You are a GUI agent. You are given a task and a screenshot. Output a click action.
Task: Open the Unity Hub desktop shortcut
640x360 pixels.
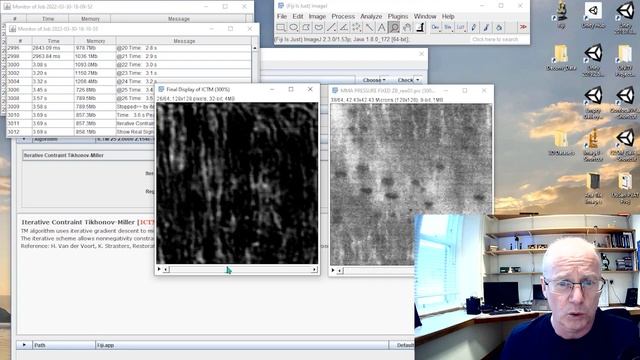click(x=593, y=15)
